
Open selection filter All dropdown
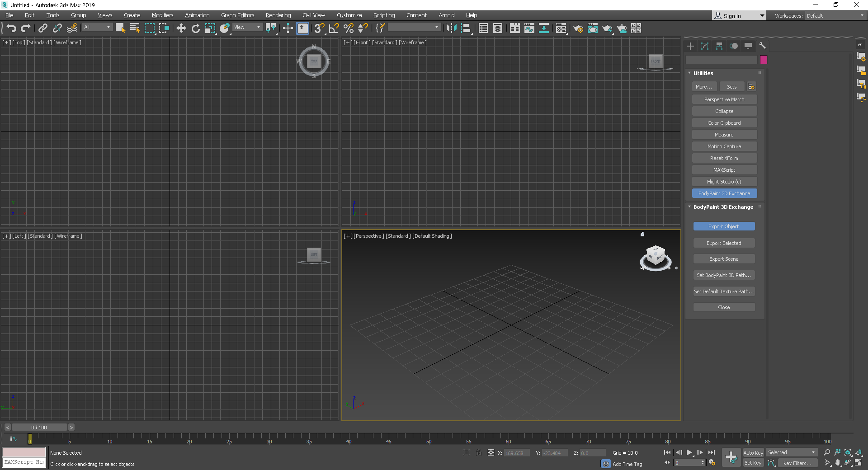point(97,27)
